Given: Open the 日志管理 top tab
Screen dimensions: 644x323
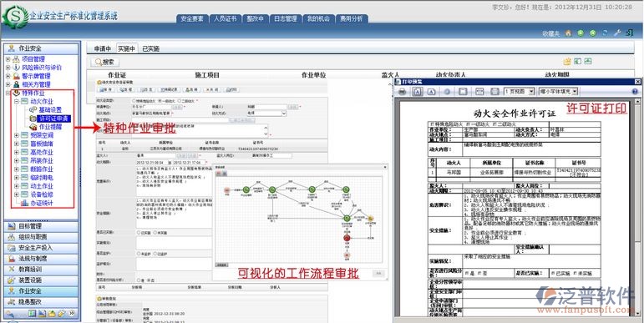Looking at the screenshot, I should 286,19.
